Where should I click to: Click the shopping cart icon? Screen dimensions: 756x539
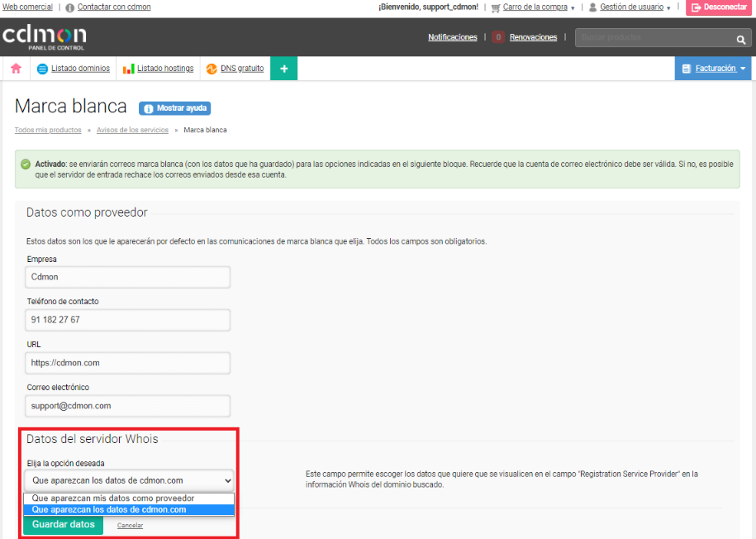coord(495,7)
